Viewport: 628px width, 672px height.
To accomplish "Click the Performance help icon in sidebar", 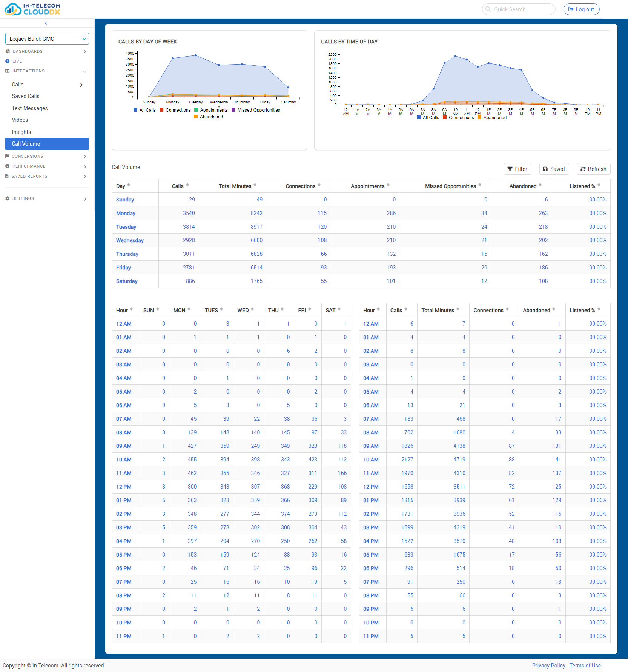I will tap(7, 166).
